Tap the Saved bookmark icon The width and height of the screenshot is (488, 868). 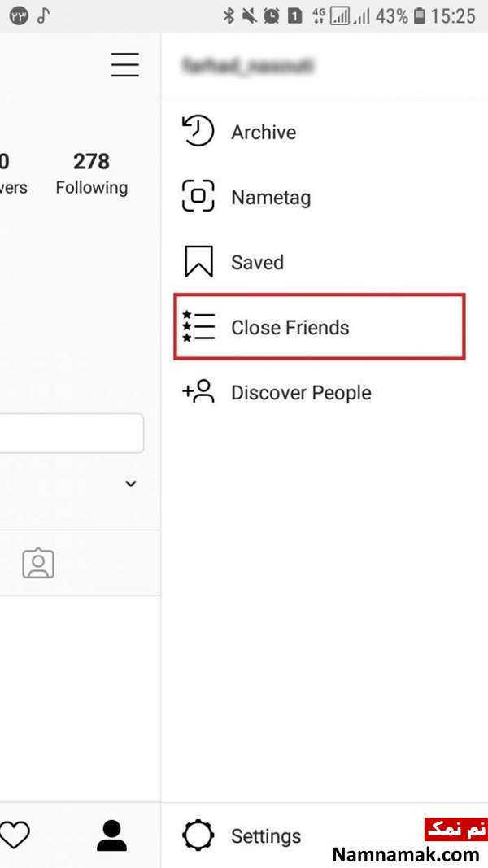pyautogui.click(x=198, y=261)
